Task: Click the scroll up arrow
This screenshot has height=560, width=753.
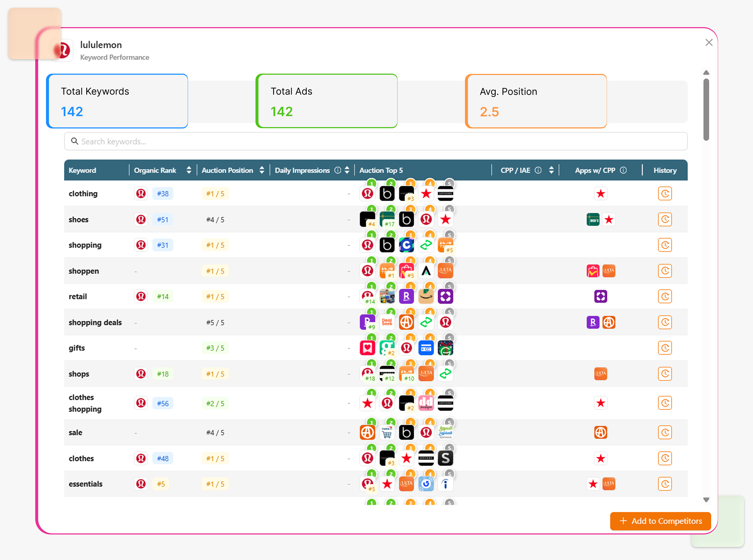Action: (x=706, y=73)
